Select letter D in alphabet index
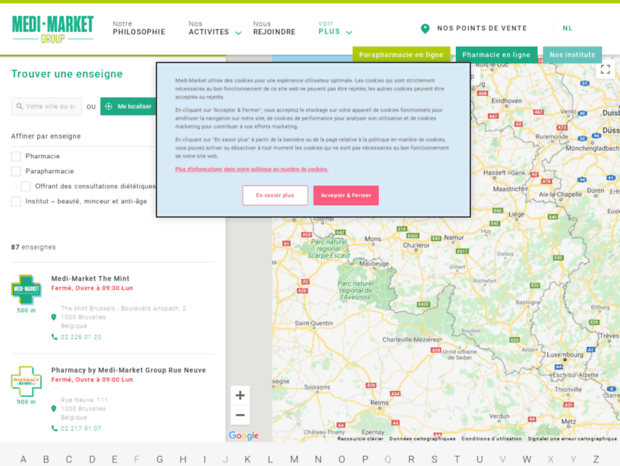 coord(92,459)
